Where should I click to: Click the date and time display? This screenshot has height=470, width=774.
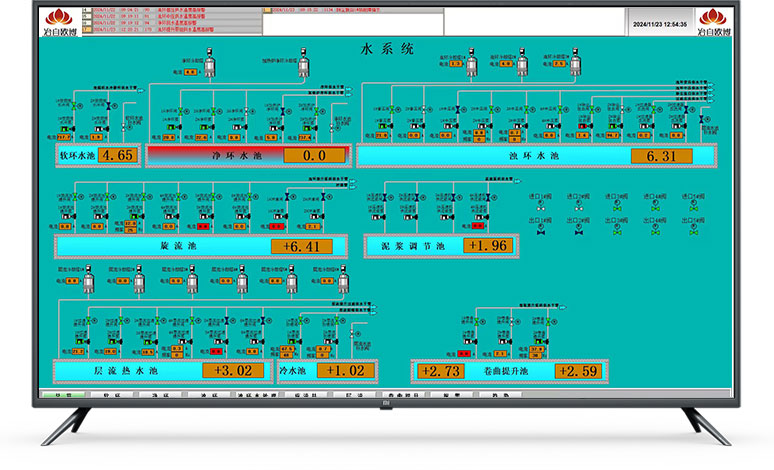[656, 22]
